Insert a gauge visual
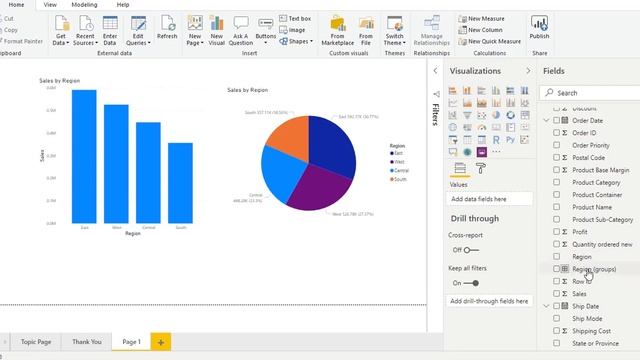 tap(482, 127)
